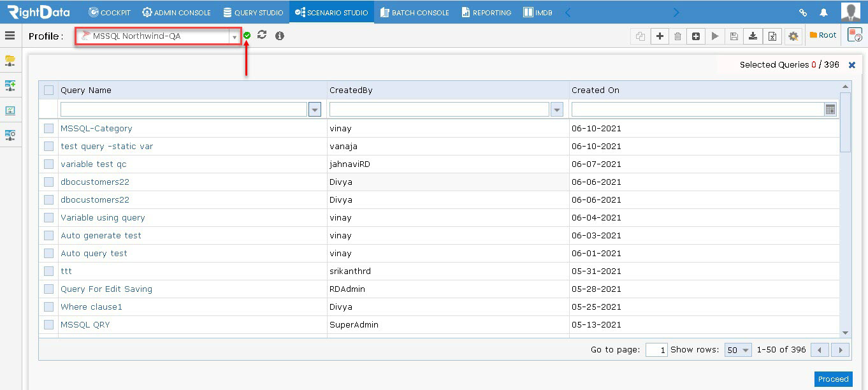The width and height of the screenshot is (868, 390).
Task: Click the table vertical scrollbar thumb
Action: [846, 121]
